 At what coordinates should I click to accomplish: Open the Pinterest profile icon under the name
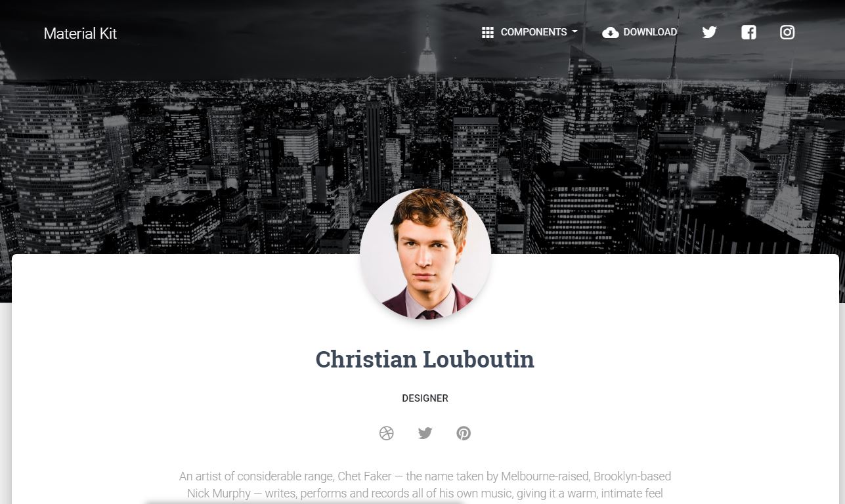(464, 433)
